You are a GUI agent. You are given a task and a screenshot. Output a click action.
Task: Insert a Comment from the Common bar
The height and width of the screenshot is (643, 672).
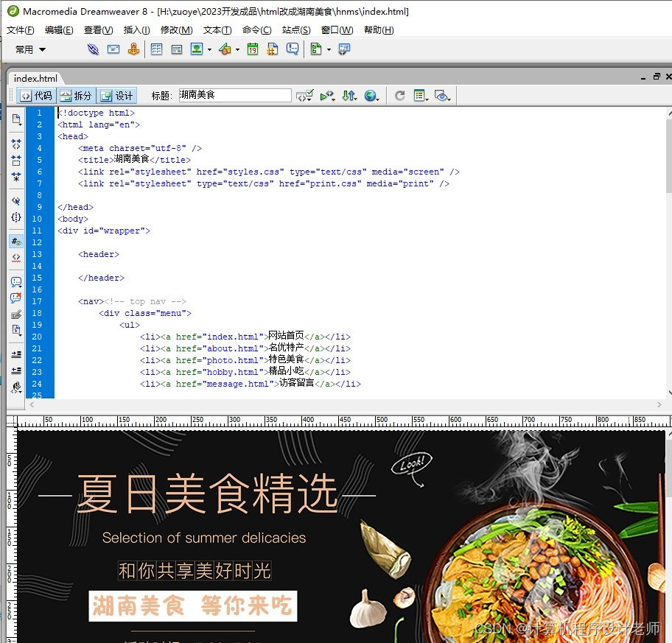293,49
